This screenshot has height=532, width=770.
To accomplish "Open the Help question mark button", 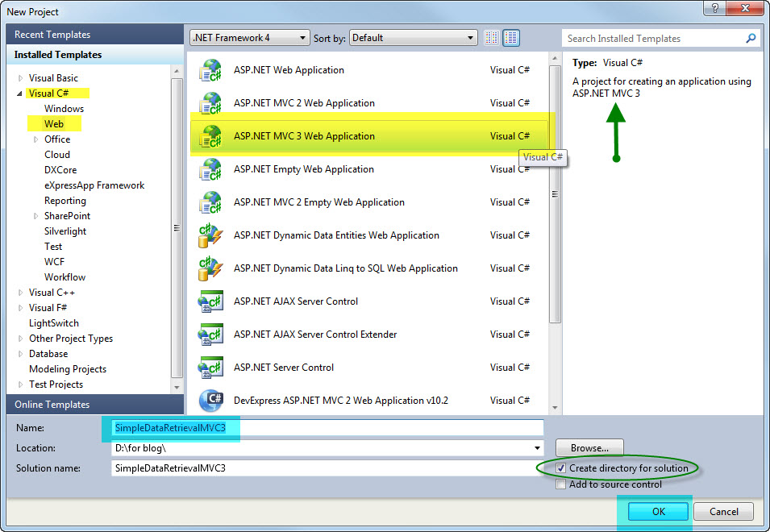I will point(715,8).
